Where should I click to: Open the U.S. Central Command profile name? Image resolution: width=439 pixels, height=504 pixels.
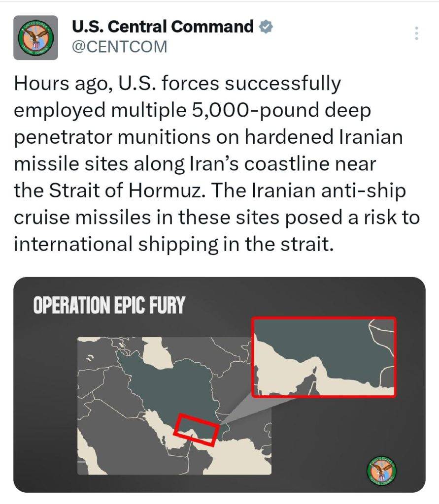(163, 27)
